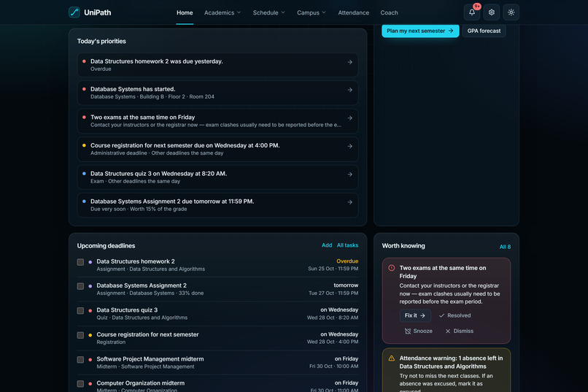Click the attendance warning triangle icon

click(x=392, y=358)
